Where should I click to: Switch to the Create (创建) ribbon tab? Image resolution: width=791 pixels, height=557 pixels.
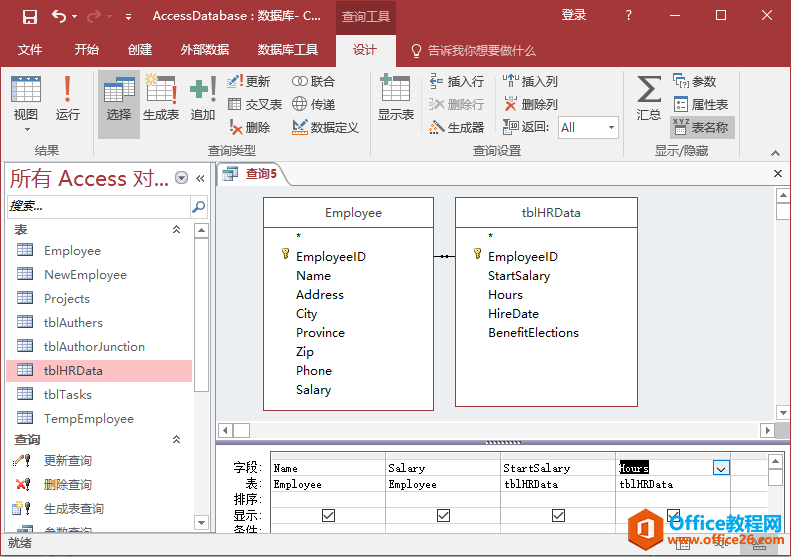coord(140,50)
